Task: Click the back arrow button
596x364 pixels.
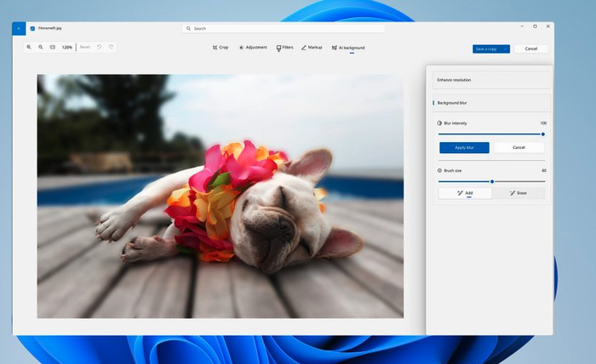Action: pyautogui.click(x=19, y=28)
